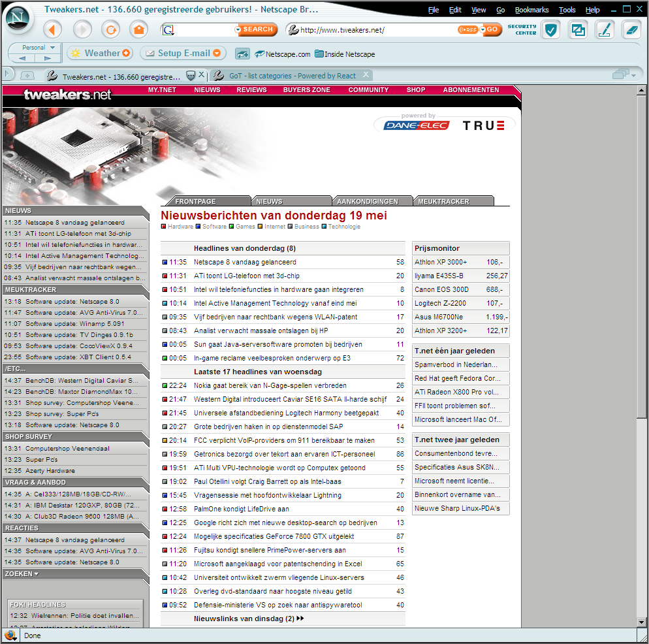Click the scrollbar down arrow
Image resolution: width=649 pixels, height=644 pixels.
pos(641,622)
